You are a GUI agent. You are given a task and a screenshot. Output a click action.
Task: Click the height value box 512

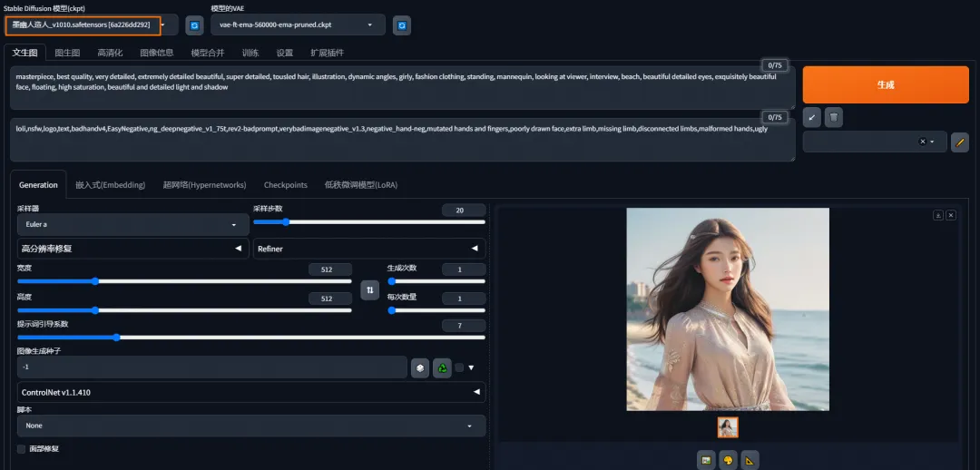click(x=330, y=299)
